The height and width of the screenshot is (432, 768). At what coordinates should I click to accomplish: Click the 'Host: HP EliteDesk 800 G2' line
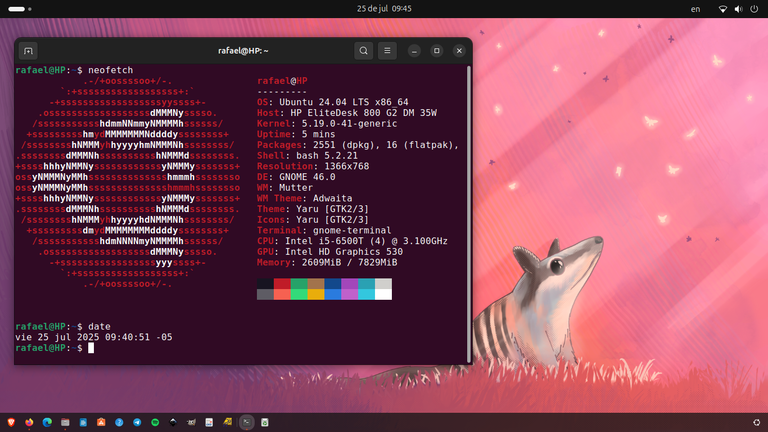click(x=347, y=113)
